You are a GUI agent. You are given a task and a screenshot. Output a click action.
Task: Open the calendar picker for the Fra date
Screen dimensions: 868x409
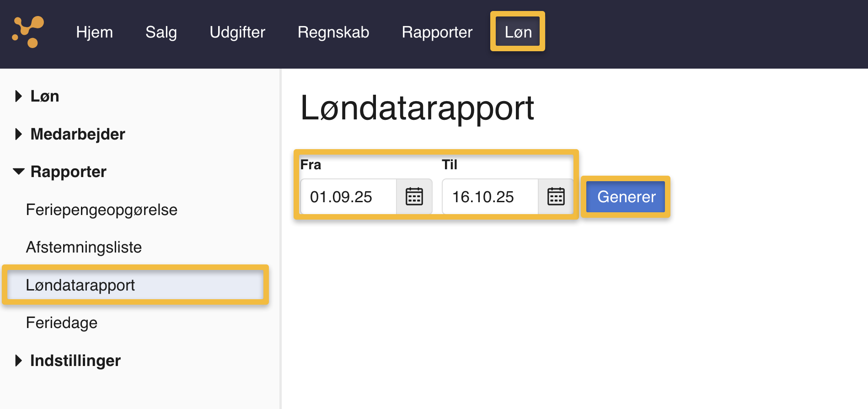tap(414, 197)
